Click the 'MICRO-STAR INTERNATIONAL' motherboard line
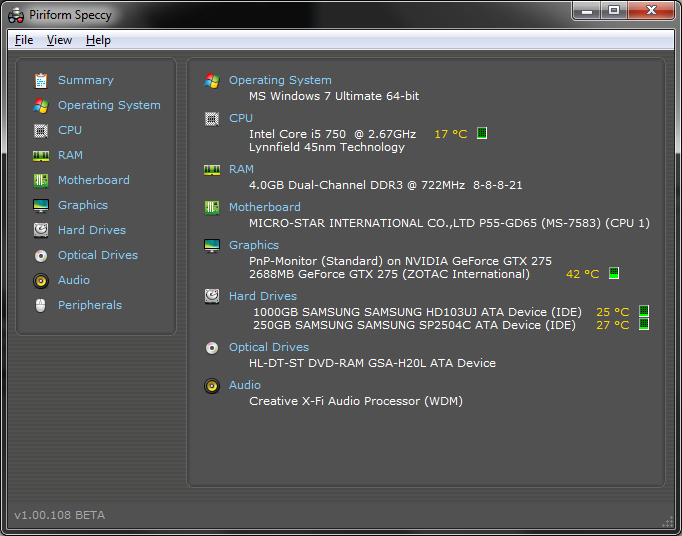Viewport: 682px width, 536px height. click(449, 223)
